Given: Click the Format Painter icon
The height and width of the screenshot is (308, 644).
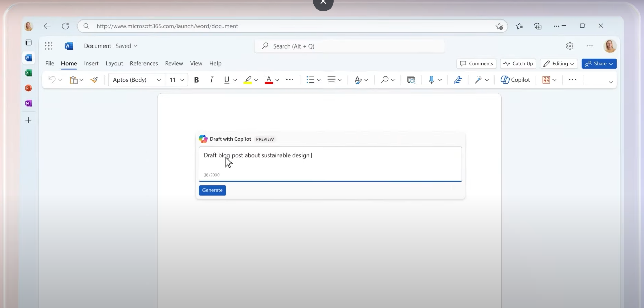Looking at the screenshot, I should (94, 80).
